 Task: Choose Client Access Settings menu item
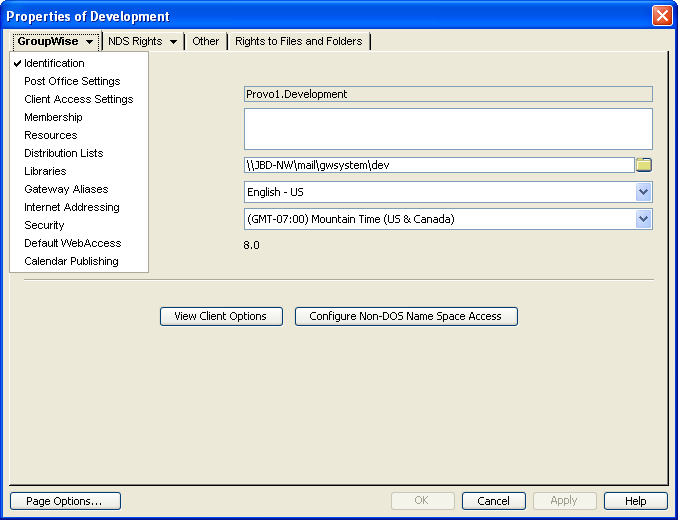78,100
